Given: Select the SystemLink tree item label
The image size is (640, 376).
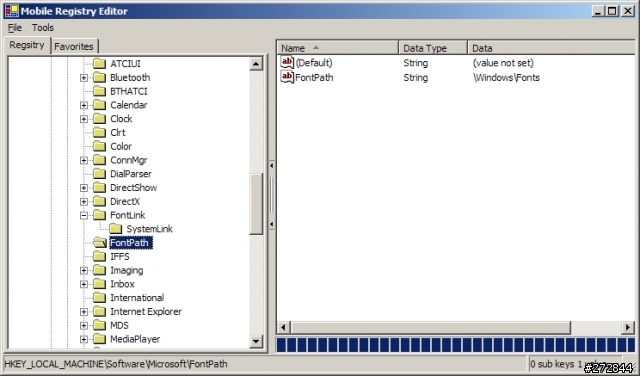Looking at the screenshot, I should pos(149,229).
